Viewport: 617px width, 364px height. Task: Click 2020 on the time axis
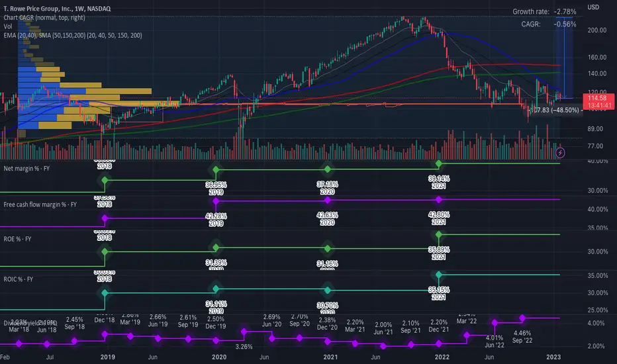pyautogui.click(x=219, y=357)
